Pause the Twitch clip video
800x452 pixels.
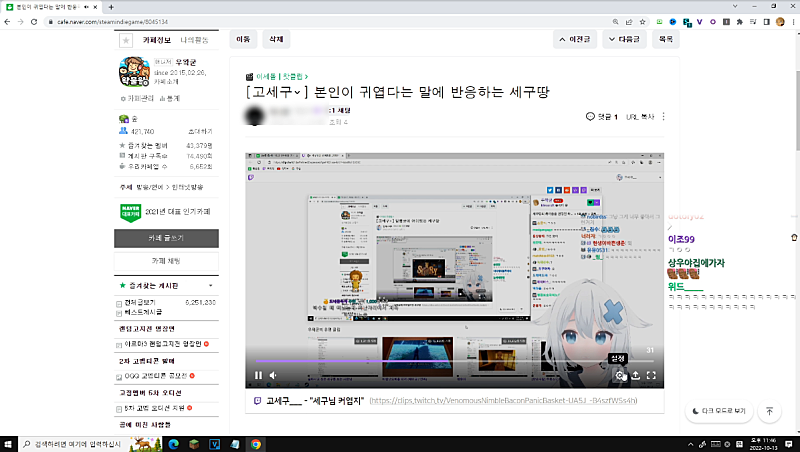click(x=258, y=376)
